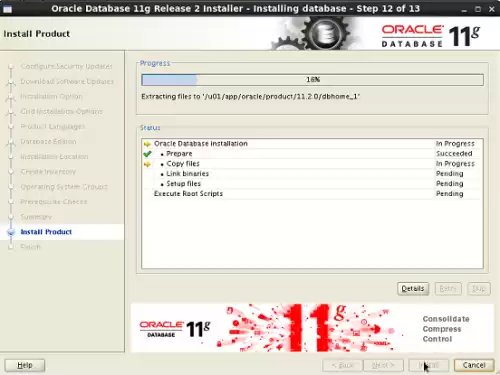Cancel the installation with the Cancel button
The image size is (500, 375).
[x=474, y=365]
